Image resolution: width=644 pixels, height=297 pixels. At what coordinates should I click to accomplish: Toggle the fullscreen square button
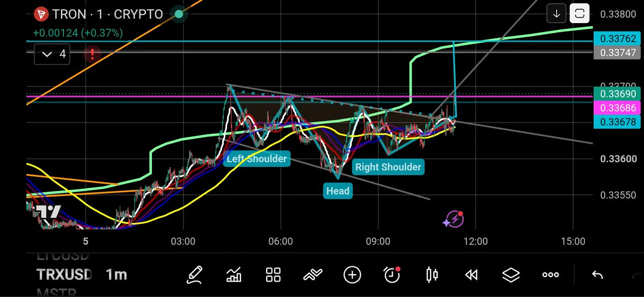click(580, 13)
